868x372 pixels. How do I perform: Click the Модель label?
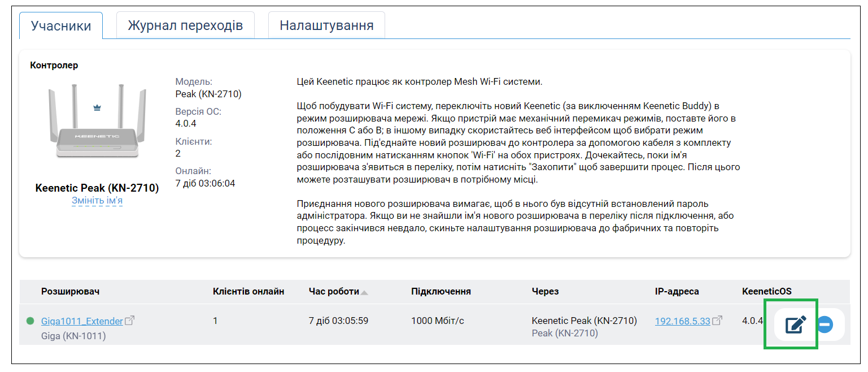(x=194, y=82)
